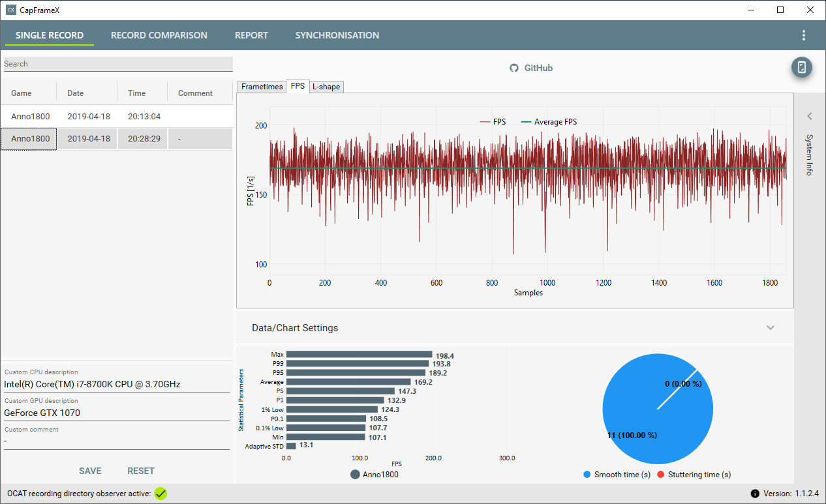Viewport: 826px width, 504px height.
Task: Click the P5 bar showing 147.3
Action: (x=341, y=391)
